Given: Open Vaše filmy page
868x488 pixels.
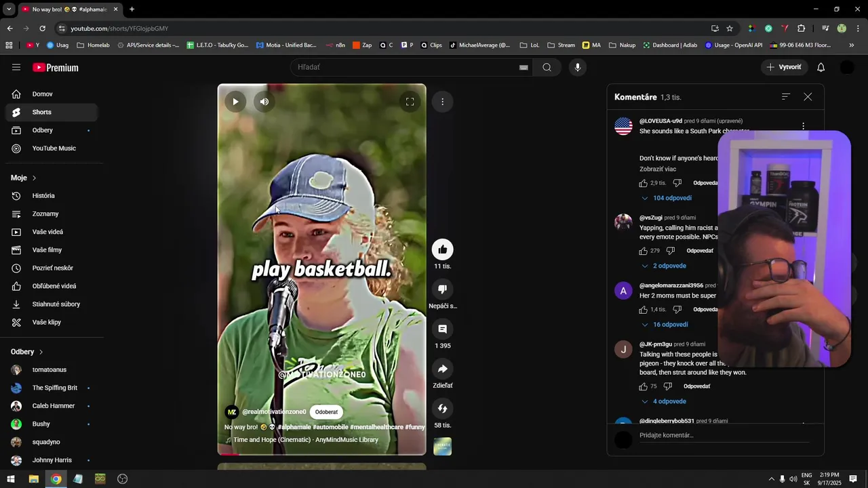Looking at the screenshot, I should click(x=52, y=250).
